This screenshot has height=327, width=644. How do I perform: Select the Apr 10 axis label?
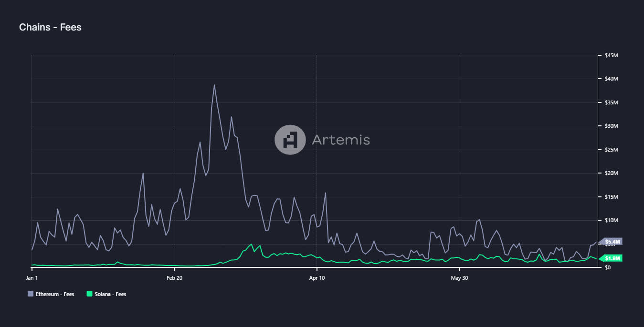[317, 278]
